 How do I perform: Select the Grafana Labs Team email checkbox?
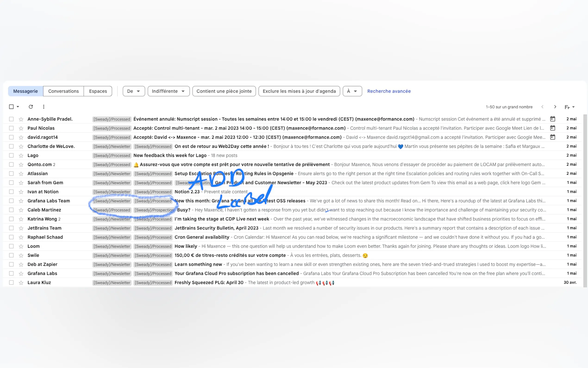click(11, 201)
